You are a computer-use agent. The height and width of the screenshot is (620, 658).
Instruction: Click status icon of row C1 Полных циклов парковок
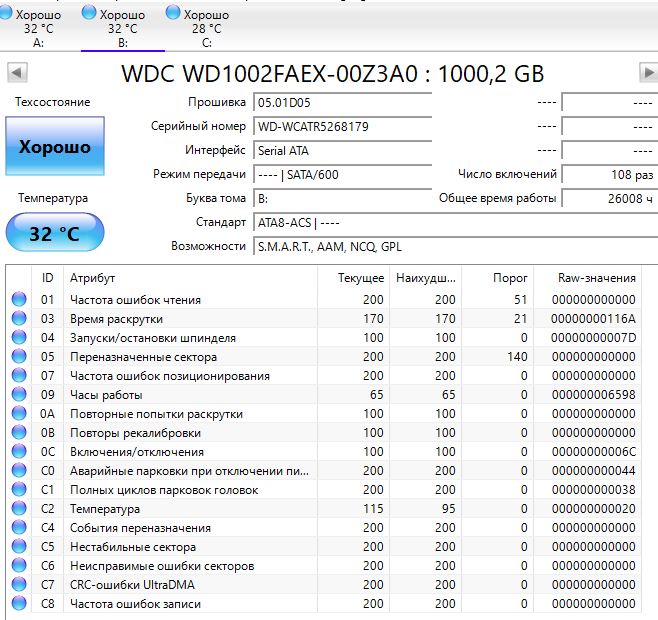coord(19,489)
